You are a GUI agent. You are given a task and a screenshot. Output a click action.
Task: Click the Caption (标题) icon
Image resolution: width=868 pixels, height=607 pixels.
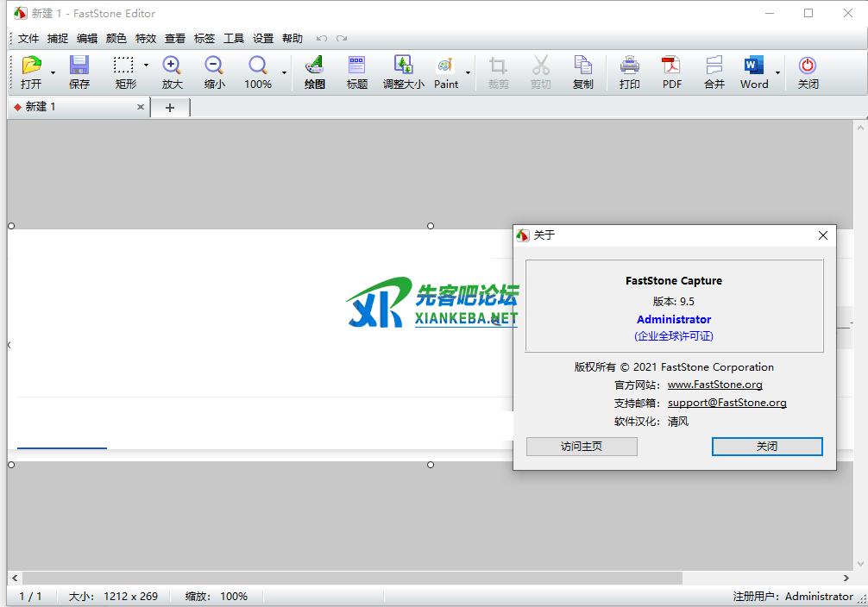[356, 72]
